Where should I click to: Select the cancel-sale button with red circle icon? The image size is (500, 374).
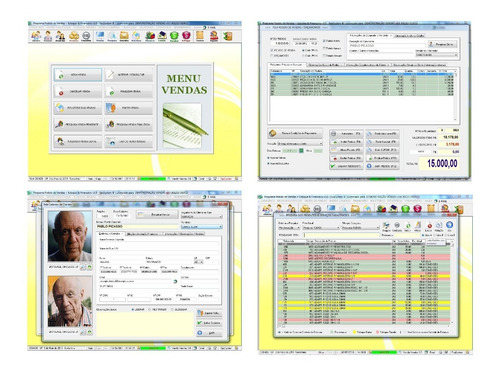click(78, 91)
